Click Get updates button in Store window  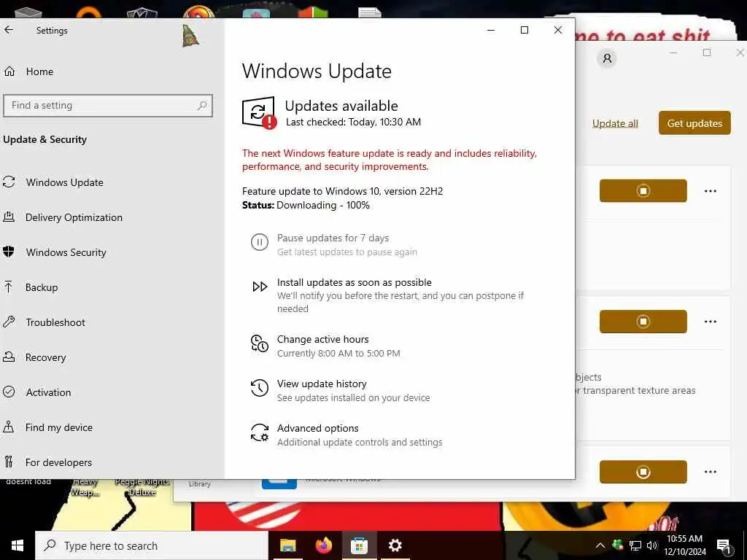click(694, 123)
